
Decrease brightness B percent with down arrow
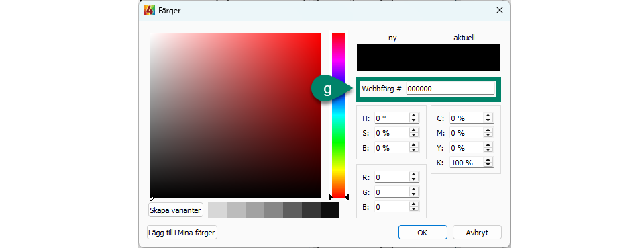[x=414, y=150]
